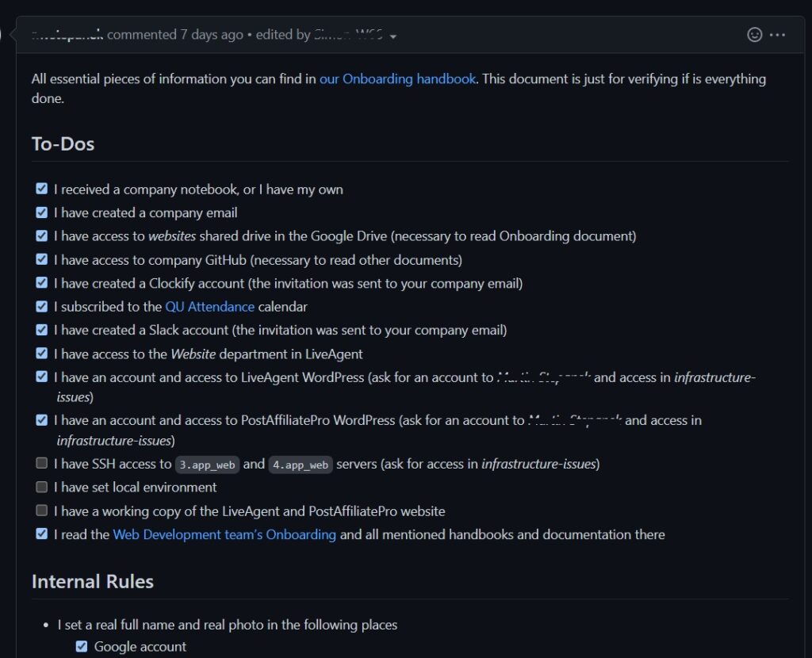
Task: Check 'I have set local environment'
Action: tap(41, 487)
